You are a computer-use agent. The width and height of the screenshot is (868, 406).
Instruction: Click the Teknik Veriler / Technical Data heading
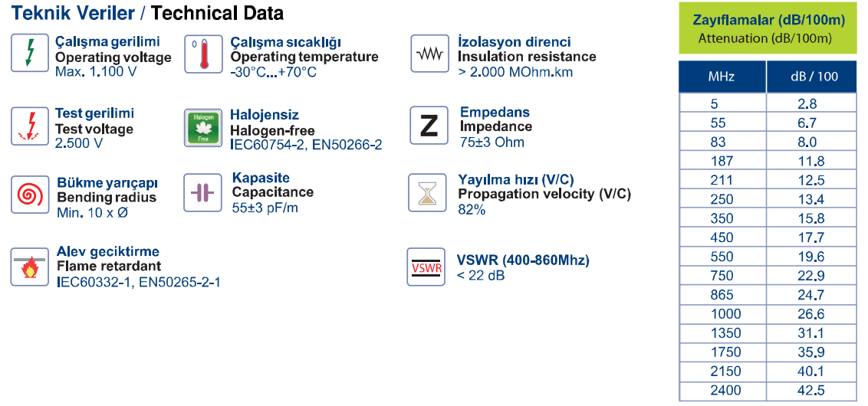[x=148, y=13]
